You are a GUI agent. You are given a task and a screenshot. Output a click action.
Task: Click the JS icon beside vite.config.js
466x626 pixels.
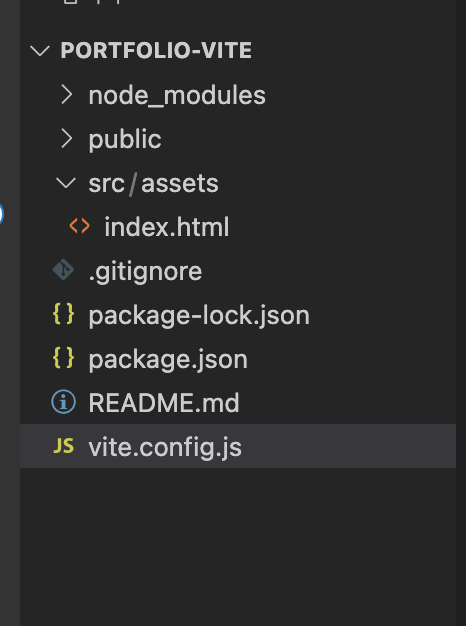[x=64, y=446]
